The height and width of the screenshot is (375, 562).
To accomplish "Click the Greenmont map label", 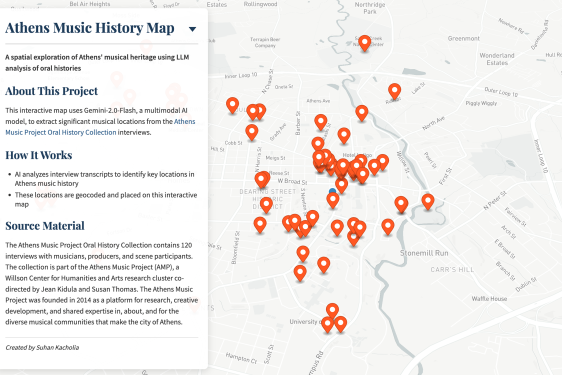I will point(463,38).
